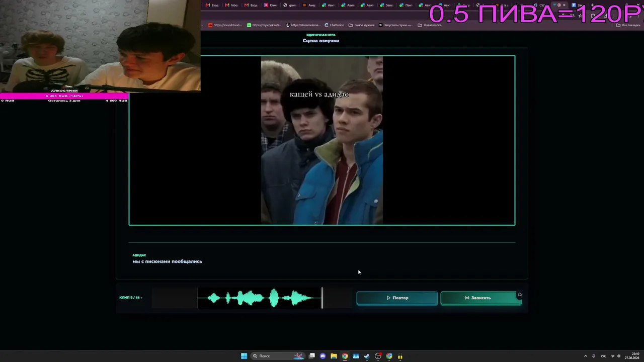
Task: Click the white playhead marker on the waveform
Action: coord(322,298)
